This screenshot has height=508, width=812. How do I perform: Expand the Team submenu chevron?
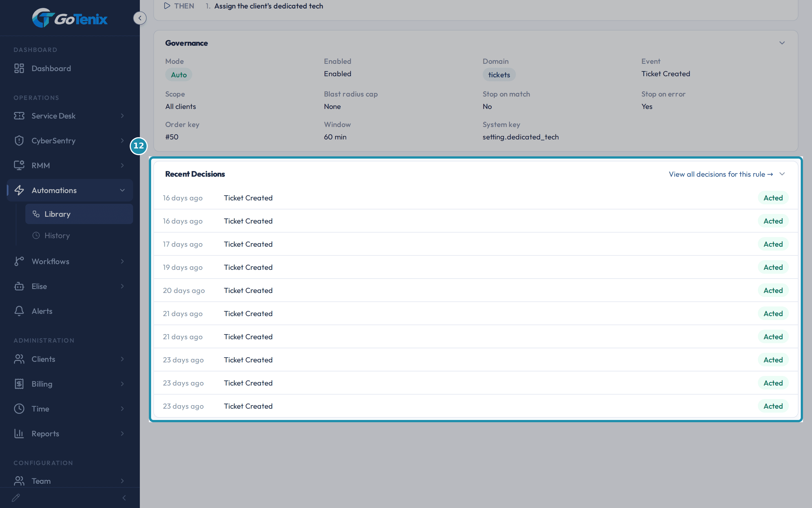pyautogui.click(x=122, y=481)
